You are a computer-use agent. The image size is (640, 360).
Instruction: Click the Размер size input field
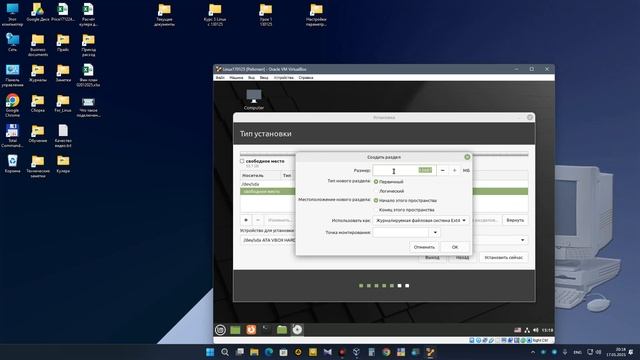pyautogui.click(x=404, y=170)
